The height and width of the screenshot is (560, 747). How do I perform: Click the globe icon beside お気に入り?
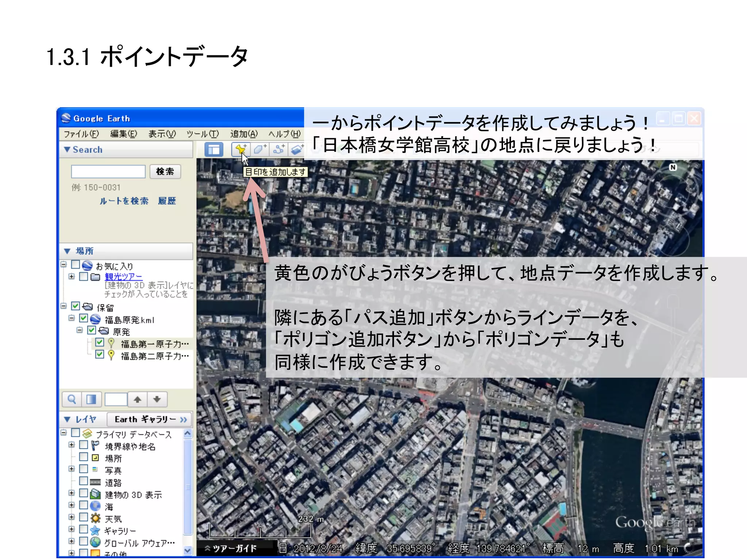click(x=87, y=265)
